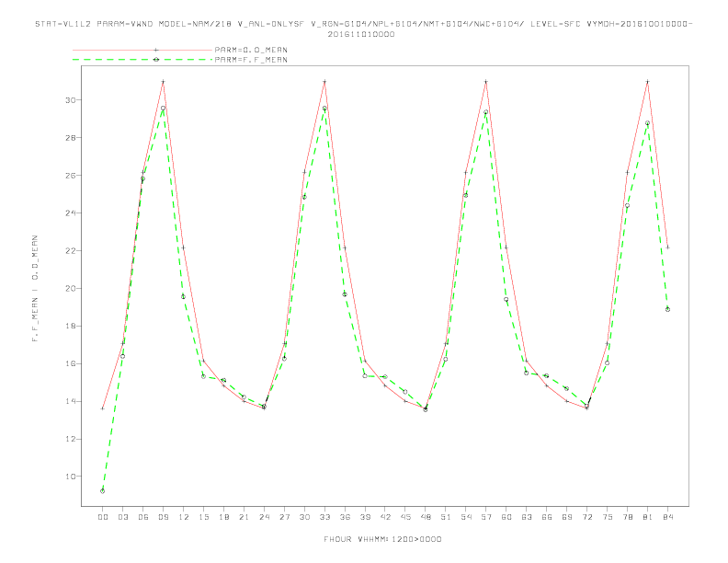Click the x-axis tick label 78
This screenshot has width=728, height=563.
[628, 517]
